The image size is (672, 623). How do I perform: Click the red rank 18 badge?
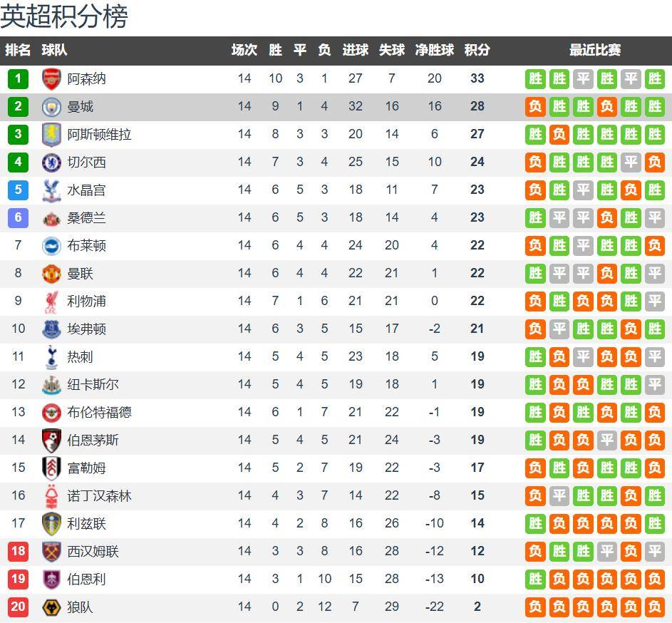pyautogui.click(x=18, y=551)
